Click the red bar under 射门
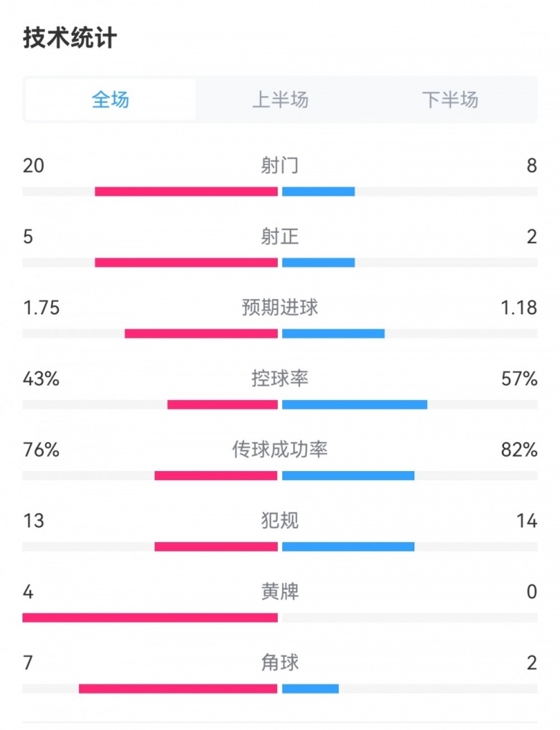Screen dimensions: 560x730 pyautogui.click(x=186, y=192)
